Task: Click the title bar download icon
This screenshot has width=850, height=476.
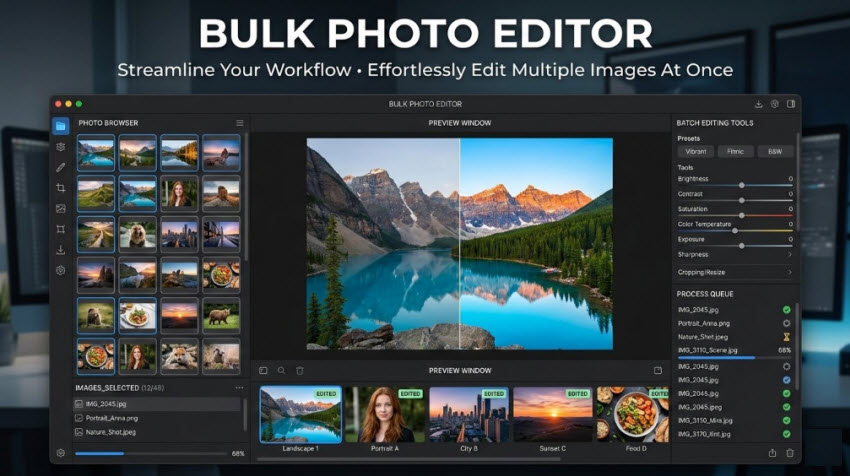Action: [x=758, y=104]
